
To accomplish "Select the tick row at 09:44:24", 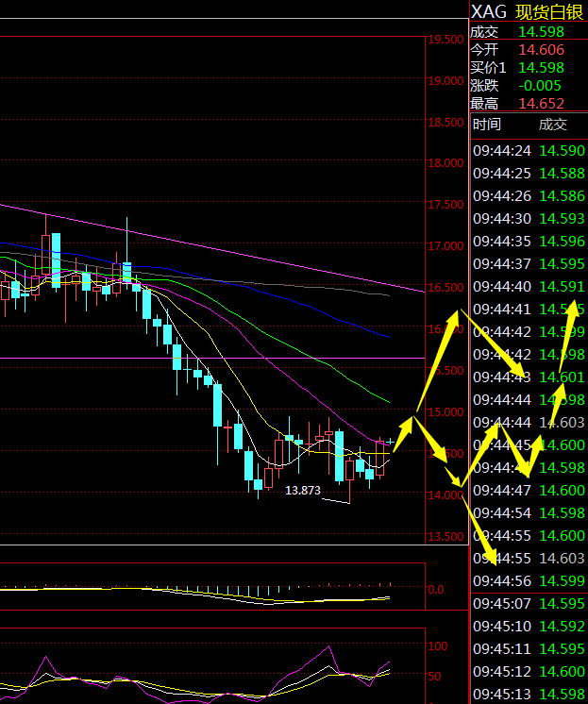I will pyautogui.click(x=529, y=151).
